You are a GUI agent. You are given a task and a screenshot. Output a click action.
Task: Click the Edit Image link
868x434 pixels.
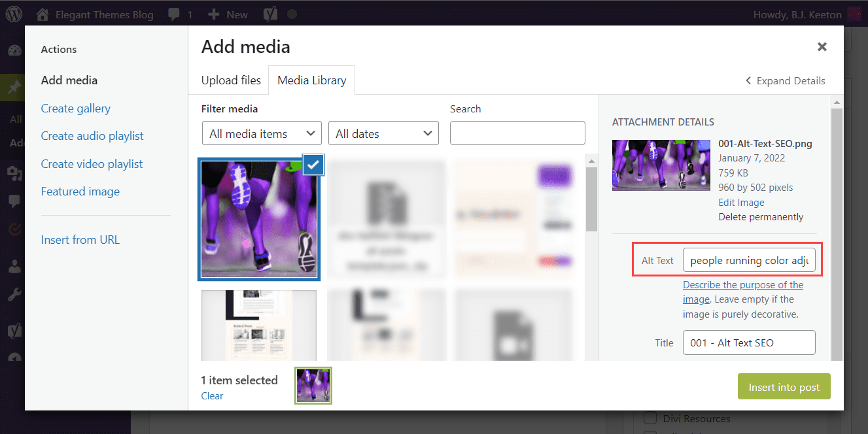coord(741,202)
